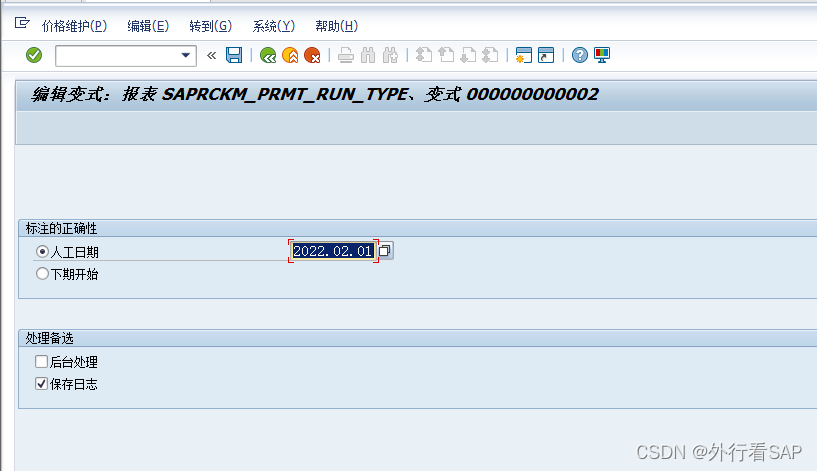817x471 pixels.
Task: Open the 帮助(H) menu
Action: coord(337,26)
